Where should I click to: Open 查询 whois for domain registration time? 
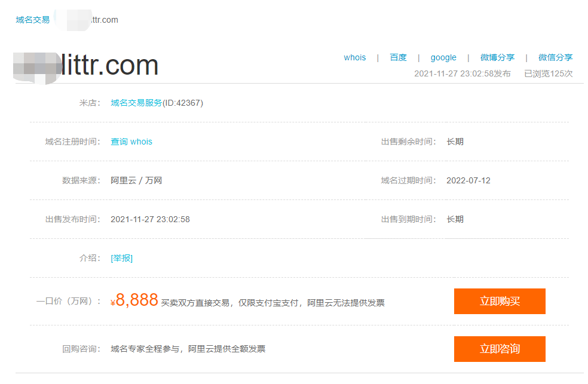tap(131, 142)
